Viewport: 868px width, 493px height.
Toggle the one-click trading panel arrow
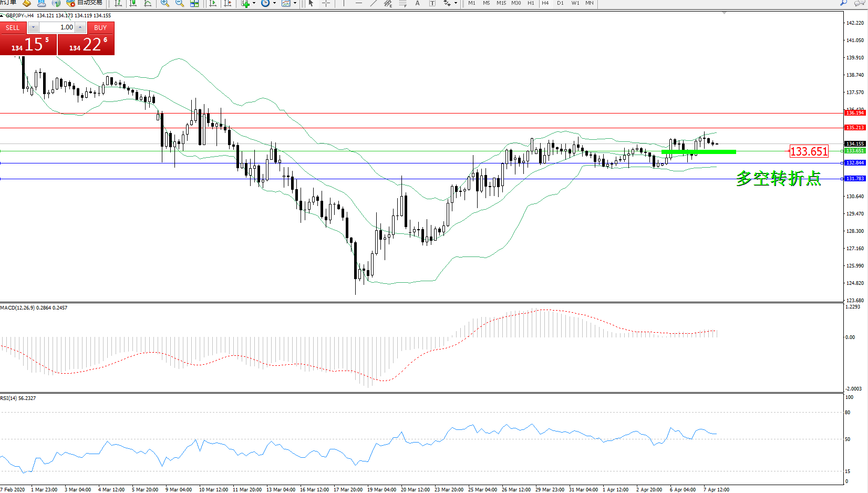coord(2,16)
